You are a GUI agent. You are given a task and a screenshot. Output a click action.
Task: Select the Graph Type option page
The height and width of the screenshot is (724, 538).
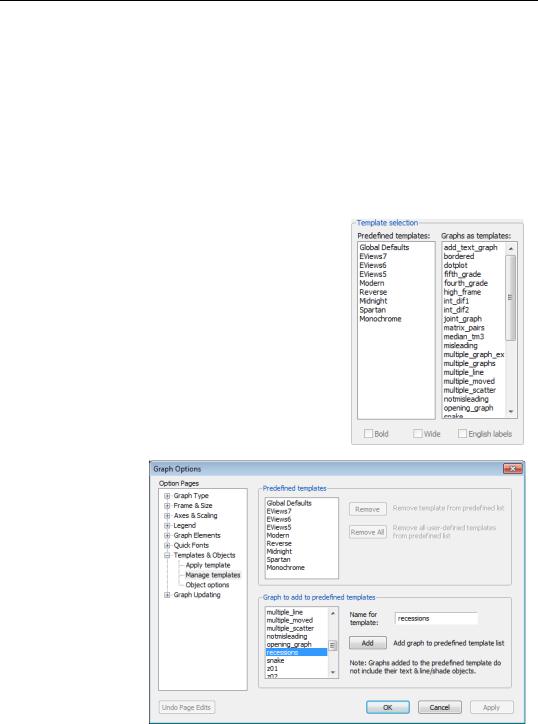pos(191,495)
